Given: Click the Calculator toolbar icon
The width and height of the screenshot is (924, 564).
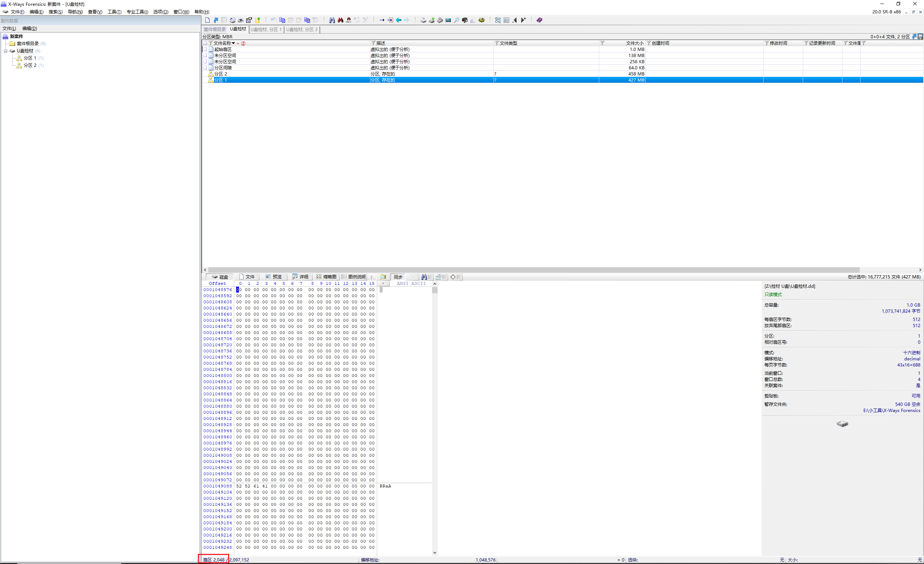Looking at the screenshot, I should point(448,20).
